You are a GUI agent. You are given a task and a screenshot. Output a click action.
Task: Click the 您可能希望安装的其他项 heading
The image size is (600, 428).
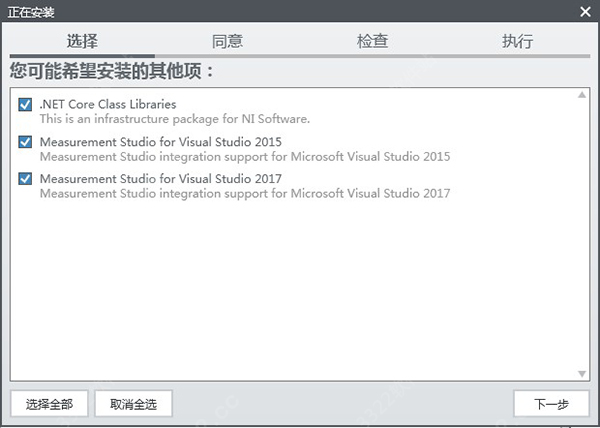point(112,72)
